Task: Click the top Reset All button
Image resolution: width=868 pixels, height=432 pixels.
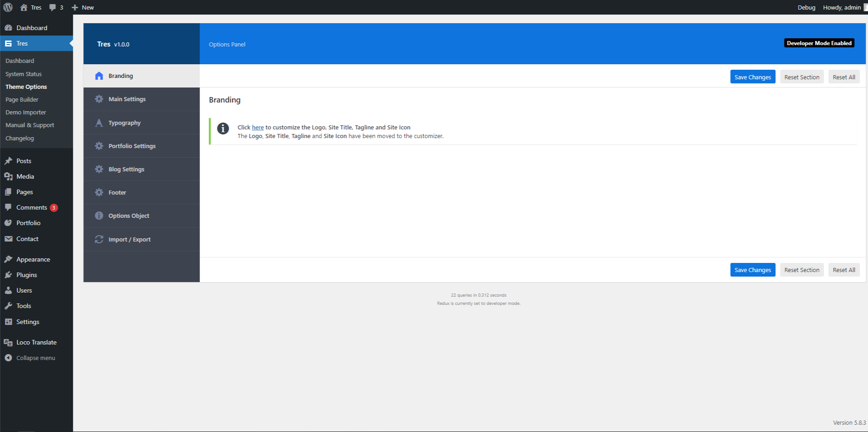Action: click(x=844, y=77)
